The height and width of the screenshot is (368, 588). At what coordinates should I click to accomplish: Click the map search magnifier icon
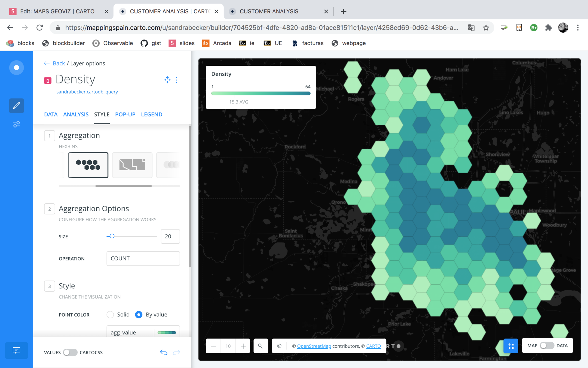[261, 346]
